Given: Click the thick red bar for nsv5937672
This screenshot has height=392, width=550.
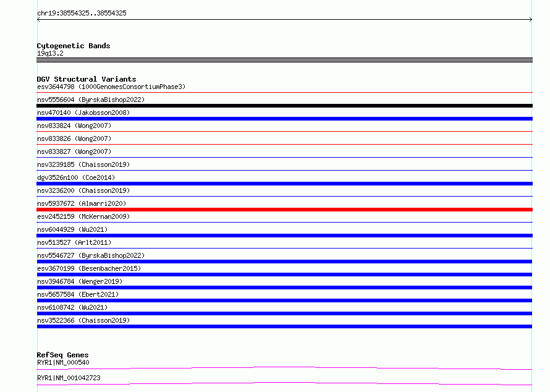Looking at the screenshot, I should 284,210.
